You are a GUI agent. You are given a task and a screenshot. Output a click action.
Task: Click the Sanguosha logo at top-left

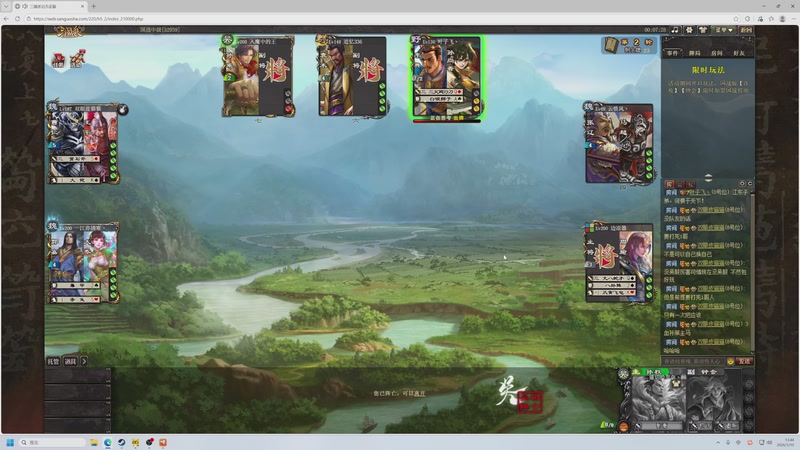click(x=69, y=31)
